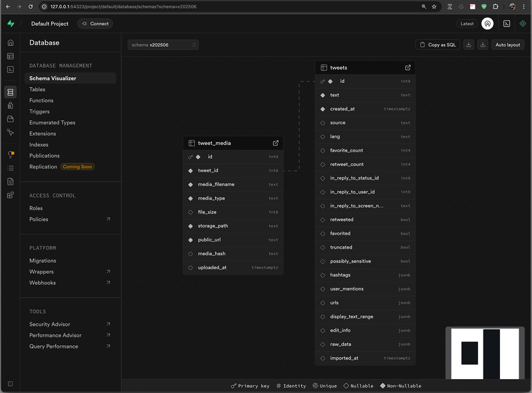Select Schema Visualizer menu item
532x393 pixels.
(x=70, y=78)
